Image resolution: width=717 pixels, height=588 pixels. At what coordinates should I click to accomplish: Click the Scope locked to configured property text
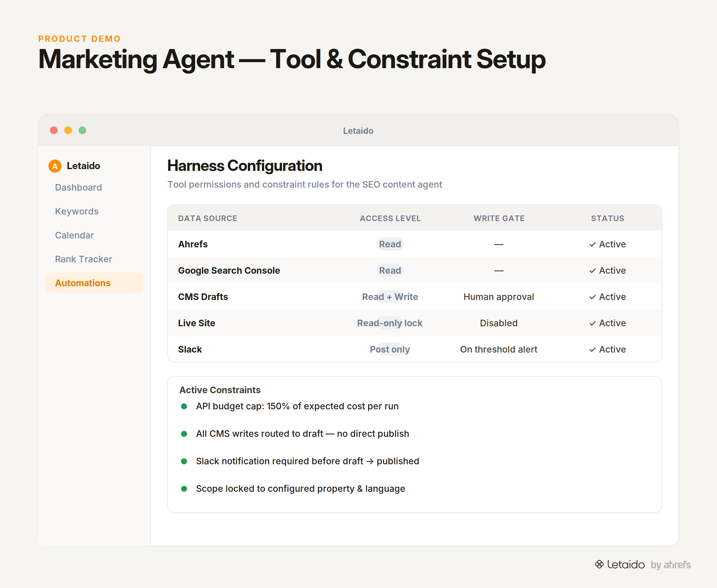point(301,489)
